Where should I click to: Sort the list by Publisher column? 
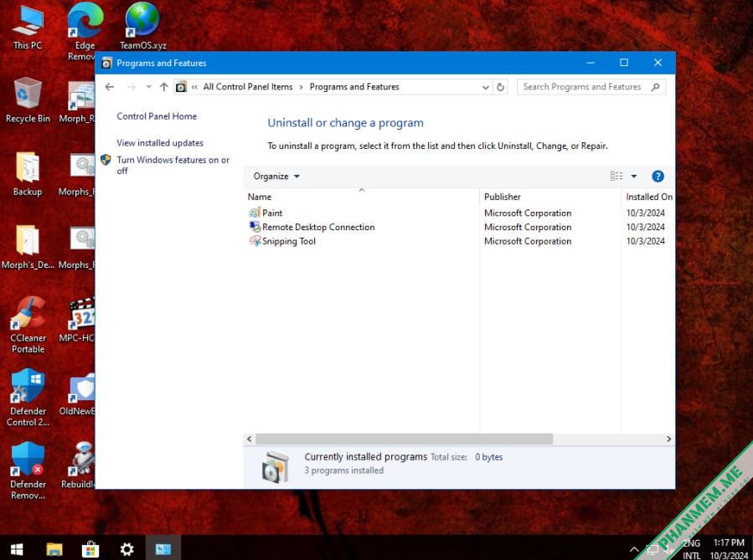550,197
